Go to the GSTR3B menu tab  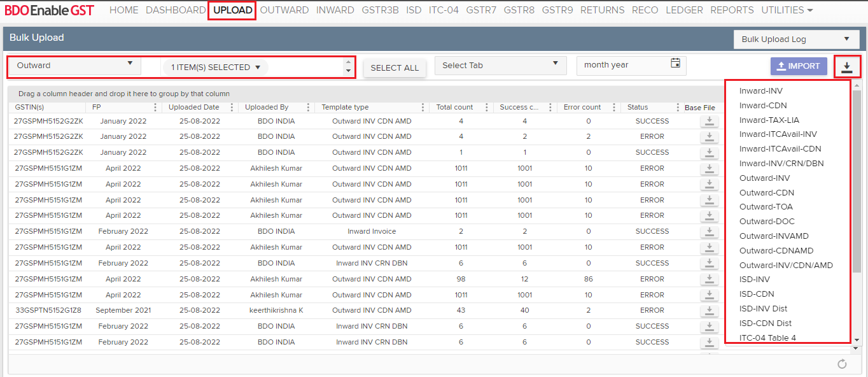[x=380, y=10]
